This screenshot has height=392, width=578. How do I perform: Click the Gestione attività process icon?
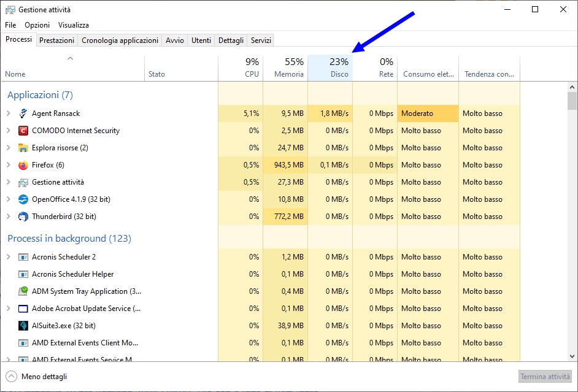[x=23, y=182]
